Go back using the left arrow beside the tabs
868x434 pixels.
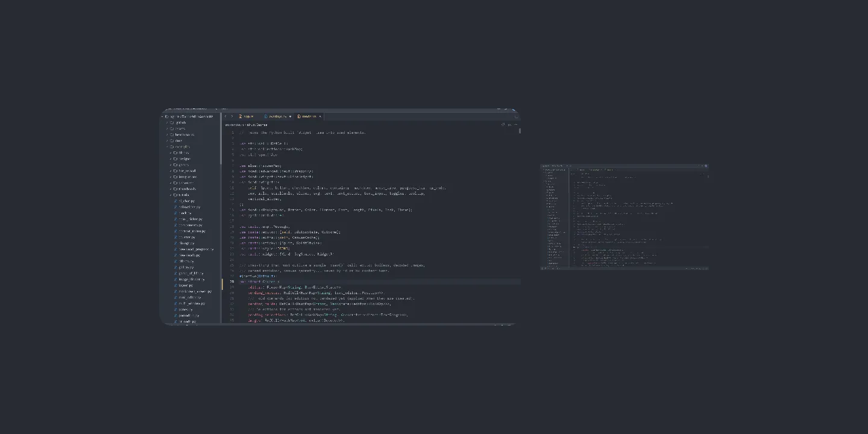point(225,116)
